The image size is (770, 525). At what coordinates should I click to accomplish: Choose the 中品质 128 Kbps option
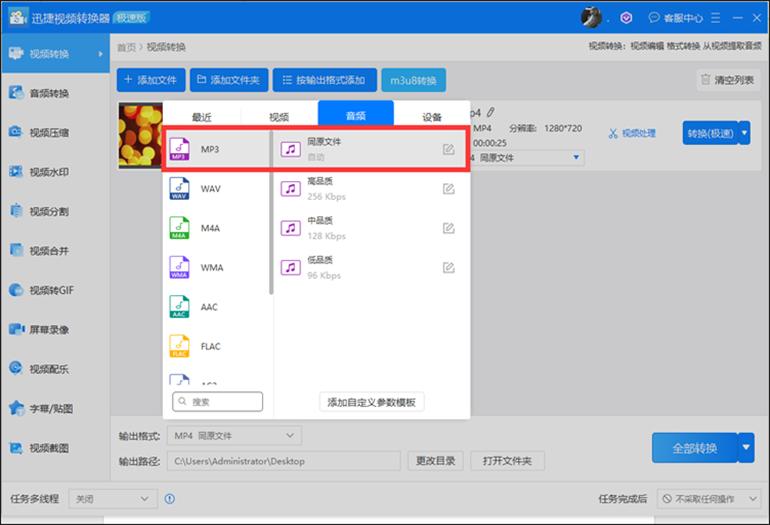click(x=369, y=228)
